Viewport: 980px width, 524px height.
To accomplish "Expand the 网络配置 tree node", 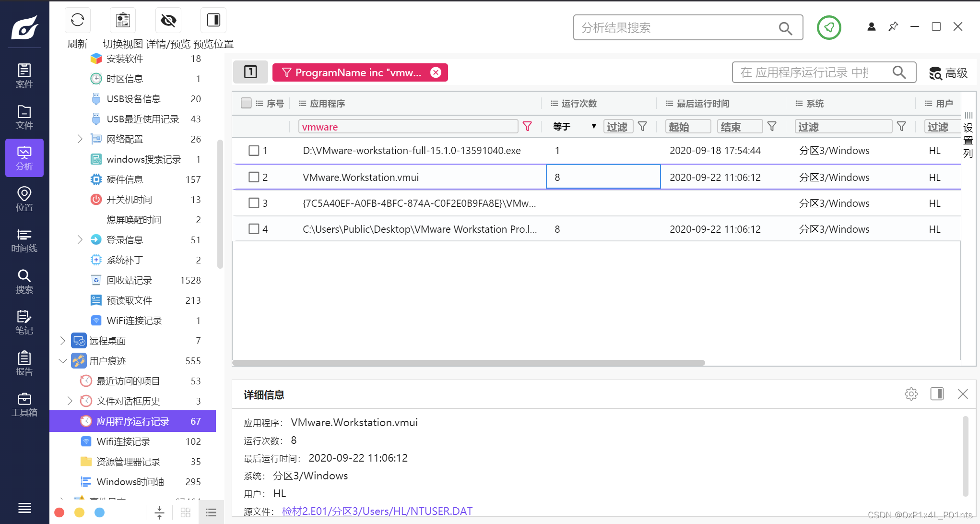I will (80, 139).
